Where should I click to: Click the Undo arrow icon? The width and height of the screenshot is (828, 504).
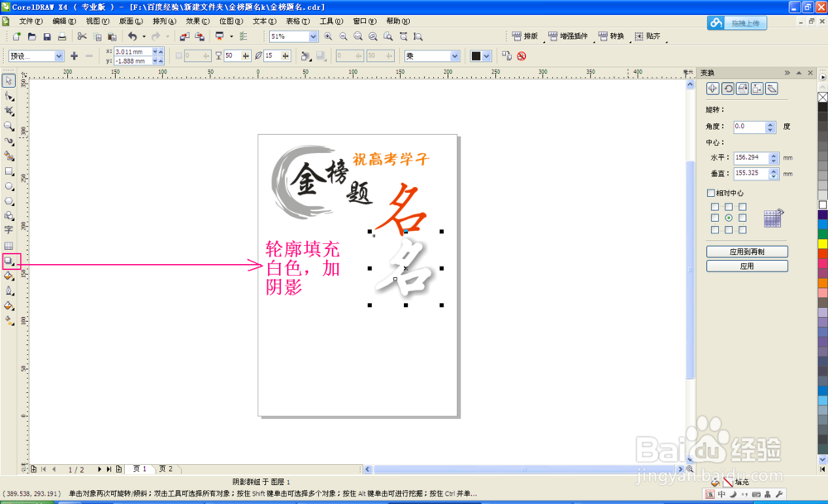[x=132, y=36]
